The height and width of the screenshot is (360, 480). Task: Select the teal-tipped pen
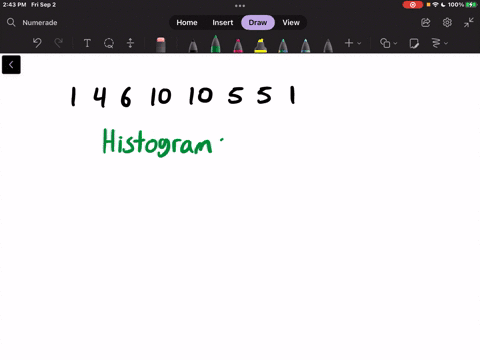coord(283,46)
